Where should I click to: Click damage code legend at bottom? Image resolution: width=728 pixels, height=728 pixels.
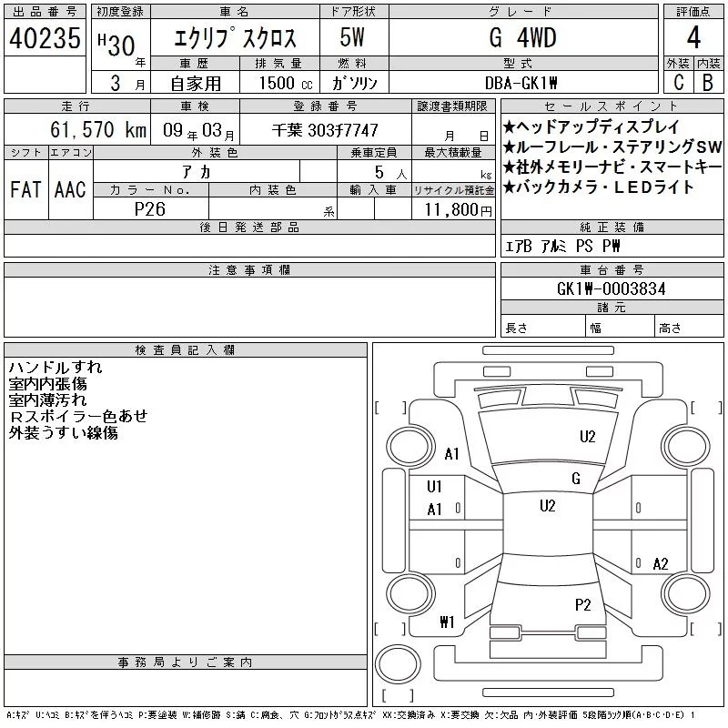[350, 715]
